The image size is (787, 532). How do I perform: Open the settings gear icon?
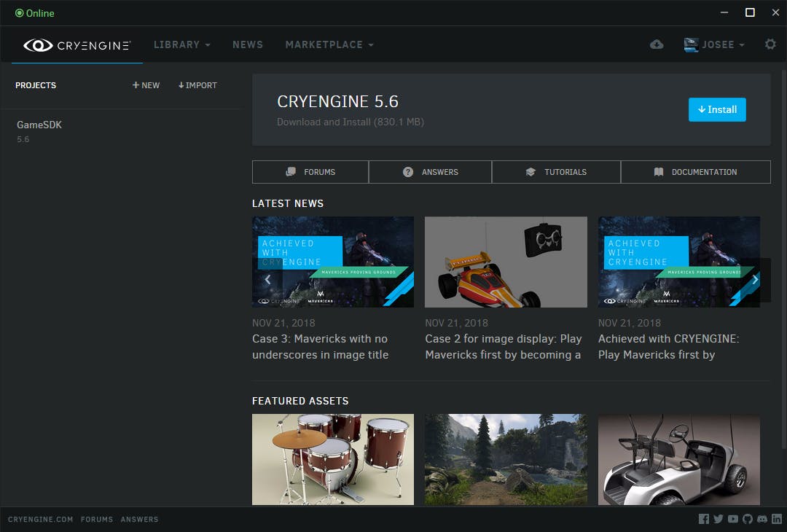tap(770, 44)
